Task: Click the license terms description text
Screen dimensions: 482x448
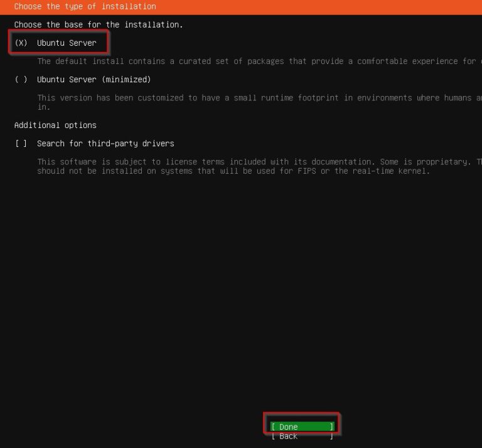Action: (259, 166)
